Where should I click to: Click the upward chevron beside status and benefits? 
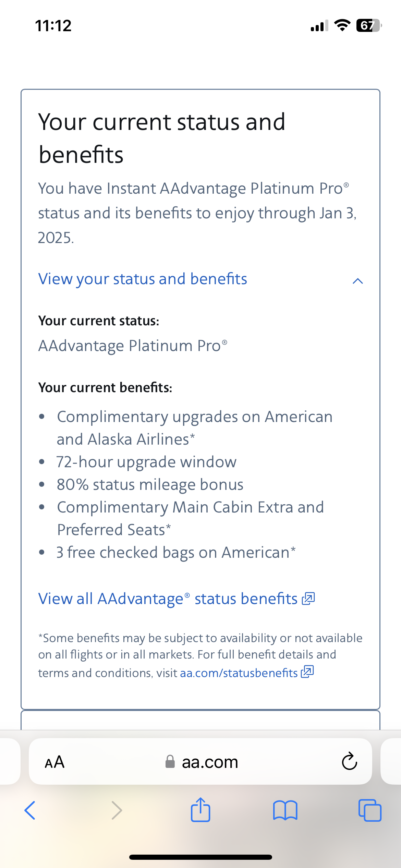point(357,281)
